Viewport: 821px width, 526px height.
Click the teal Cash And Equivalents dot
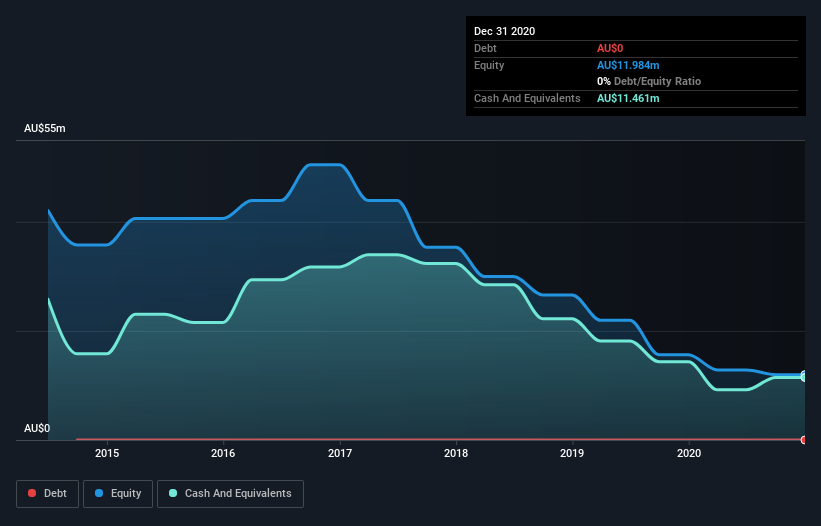173,493
